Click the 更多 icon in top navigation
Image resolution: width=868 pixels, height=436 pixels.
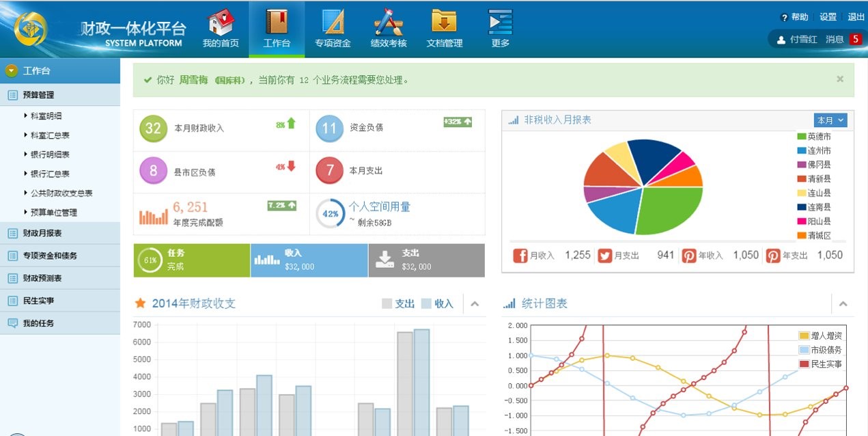(x=500, y=23)
